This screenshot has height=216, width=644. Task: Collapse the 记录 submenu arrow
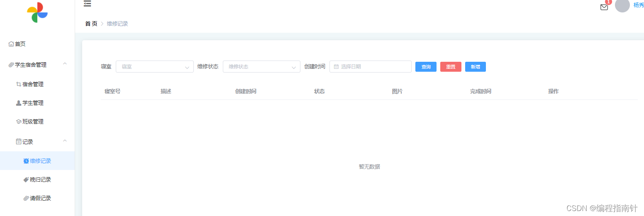65,141
